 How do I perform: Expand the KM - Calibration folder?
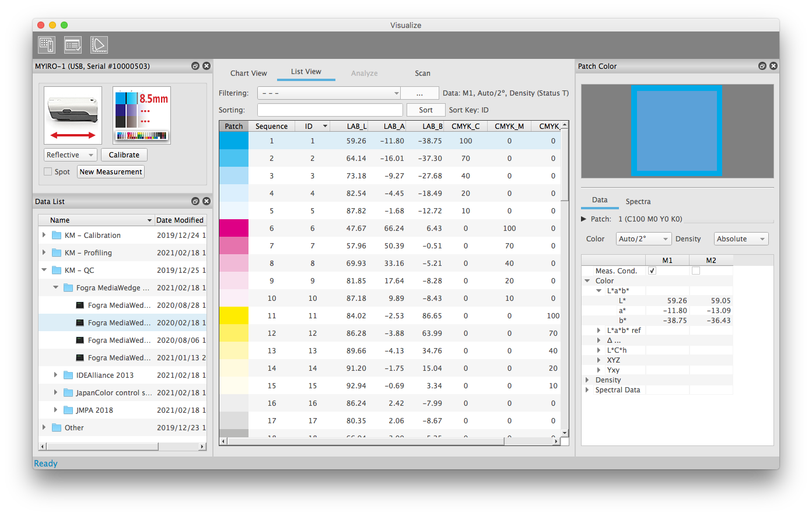click(x=44, y=236)
